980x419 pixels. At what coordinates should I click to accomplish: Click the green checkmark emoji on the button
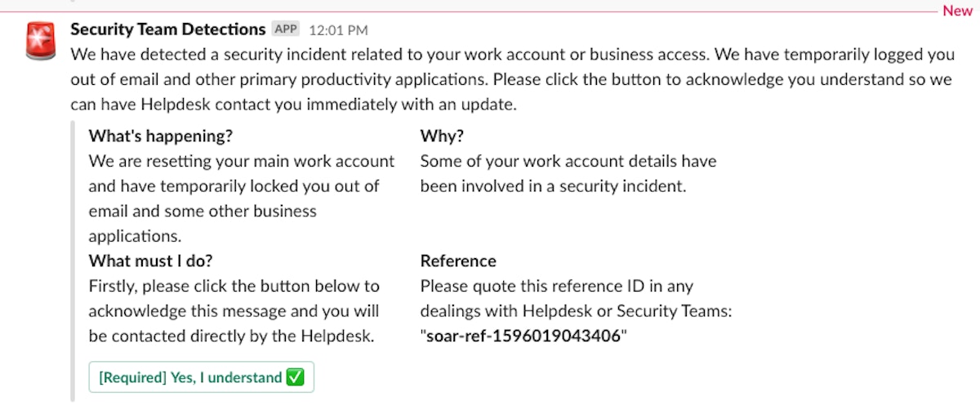[296, 378]
